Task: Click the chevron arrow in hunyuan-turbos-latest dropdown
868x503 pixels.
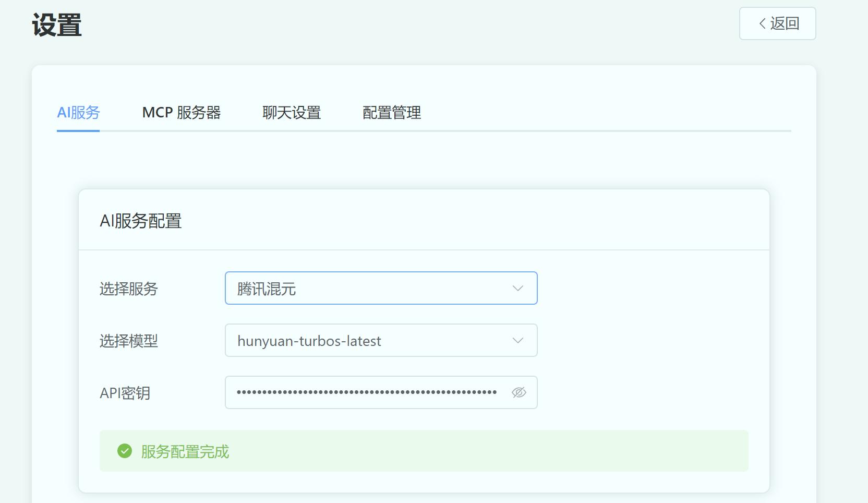Action: coord(517,341)
